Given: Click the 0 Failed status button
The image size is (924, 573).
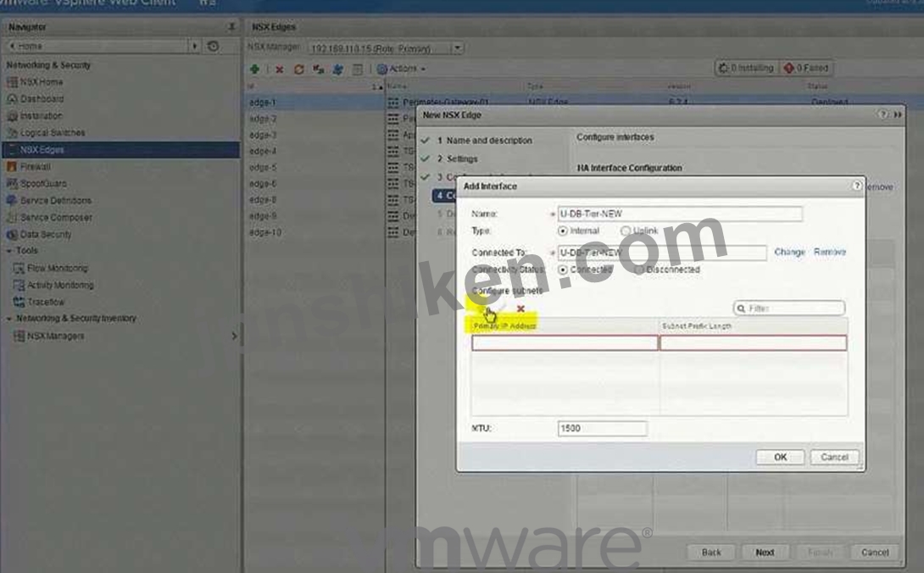Looking at the screenshot, I should coord(806,69).
